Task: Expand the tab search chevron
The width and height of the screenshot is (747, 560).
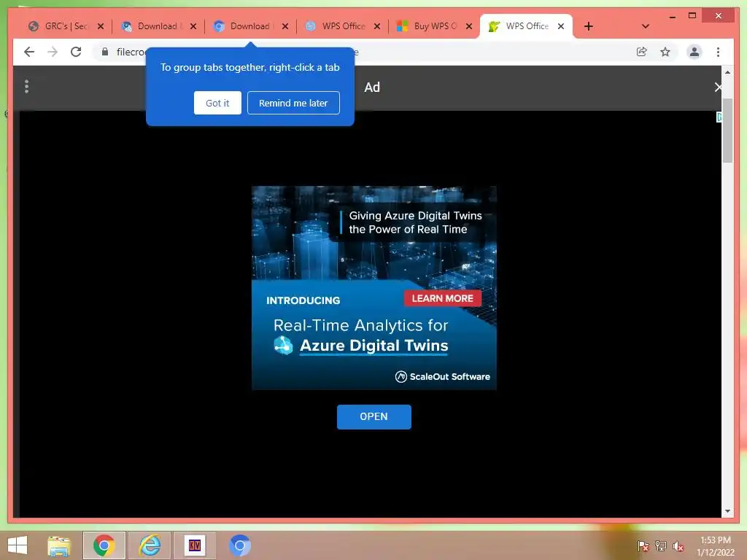Action: coord(646,26)
